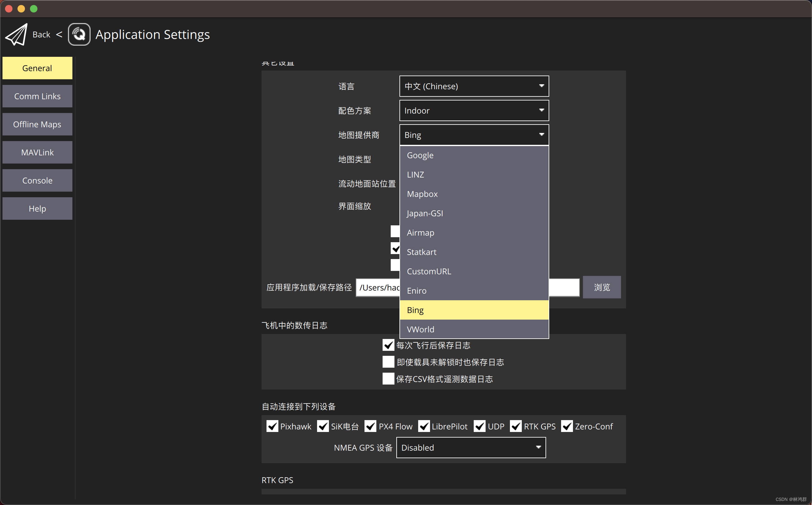This screenshot has height=505, width=812.
Task: Go Back to the main view
Action: click(42, 34)
